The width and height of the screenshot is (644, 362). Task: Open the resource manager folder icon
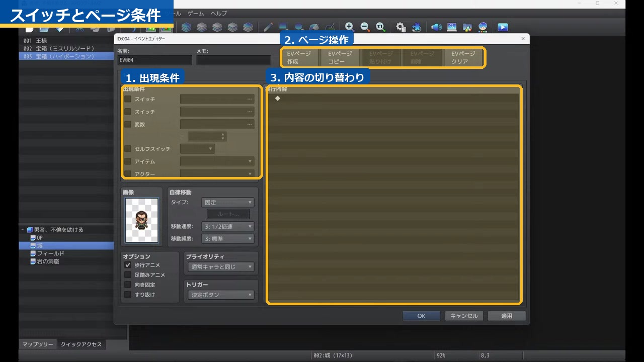(x=467, y=27)
